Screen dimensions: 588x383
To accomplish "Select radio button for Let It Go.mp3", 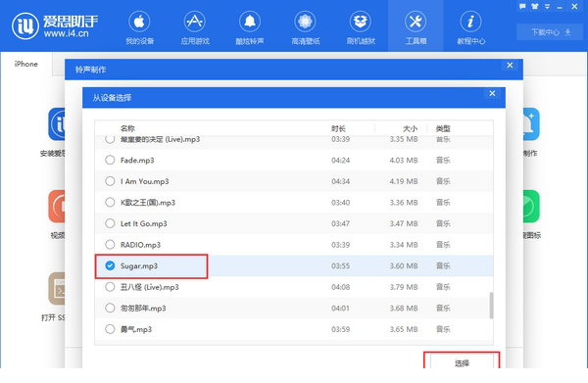I will pos(110,223).
